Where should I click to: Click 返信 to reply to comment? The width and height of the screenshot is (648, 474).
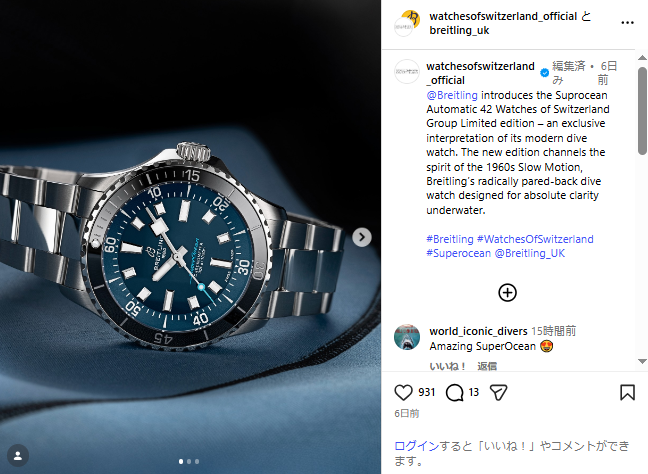[487, 366]
